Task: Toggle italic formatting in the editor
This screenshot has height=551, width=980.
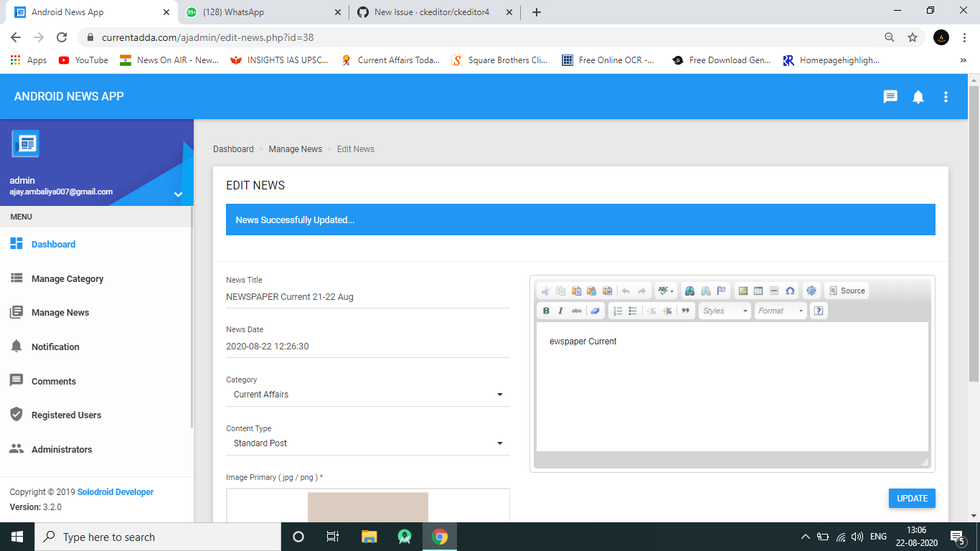Action: pyautogui.click(x=561, y=310)
